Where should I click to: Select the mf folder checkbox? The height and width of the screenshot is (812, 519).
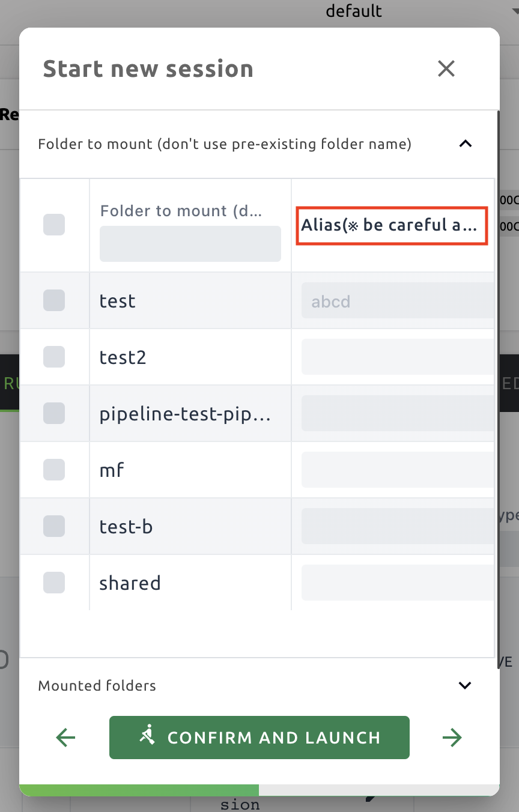pos(54,470)
